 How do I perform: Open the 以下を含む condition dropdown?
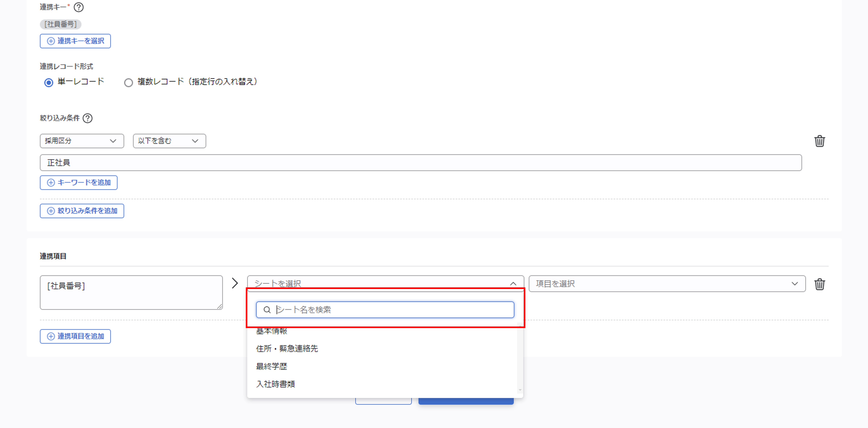tap(169, 141)
